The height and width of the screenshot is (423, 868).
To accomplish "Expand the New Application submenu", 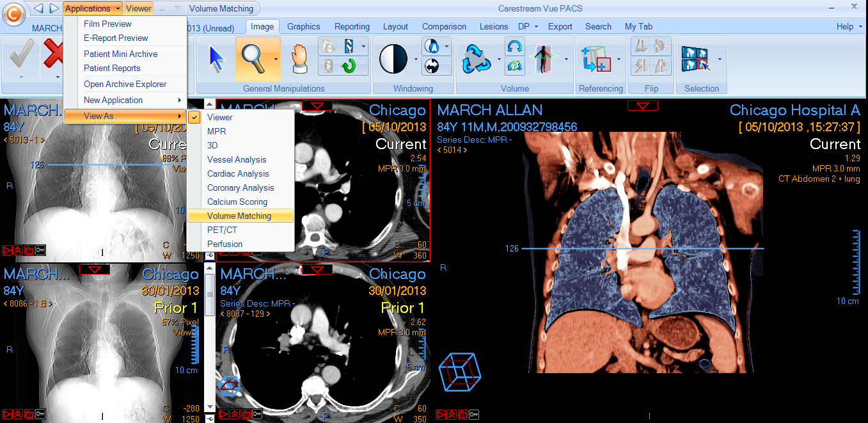I will [x=125, y=100].
